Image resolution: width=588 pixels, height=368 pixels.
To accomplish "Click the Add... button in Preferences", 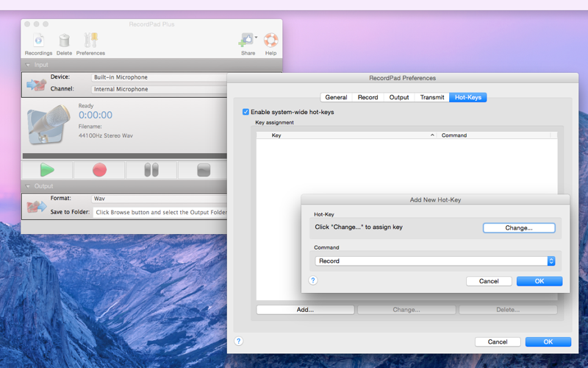I will [x=305, y=310].
